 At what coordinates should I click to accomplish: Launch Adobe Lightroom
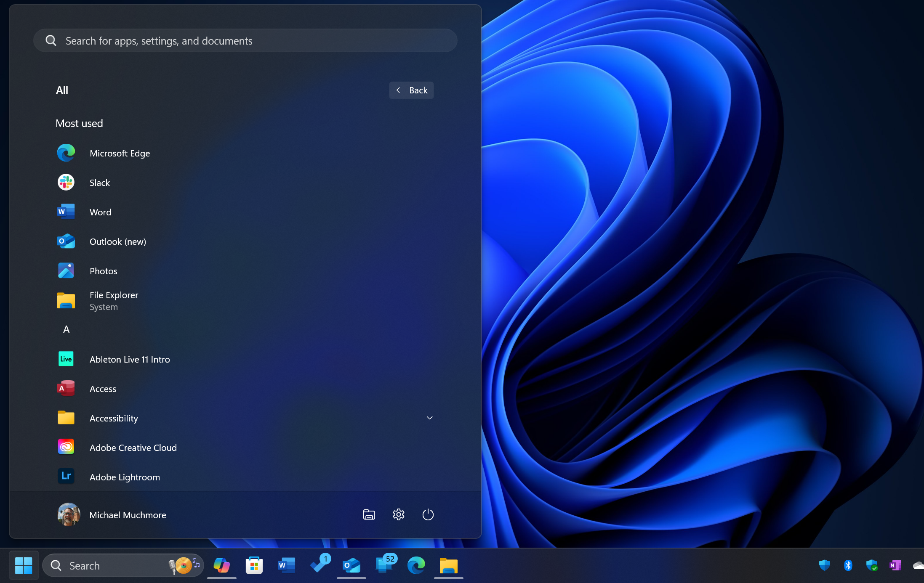pos(125,477)
